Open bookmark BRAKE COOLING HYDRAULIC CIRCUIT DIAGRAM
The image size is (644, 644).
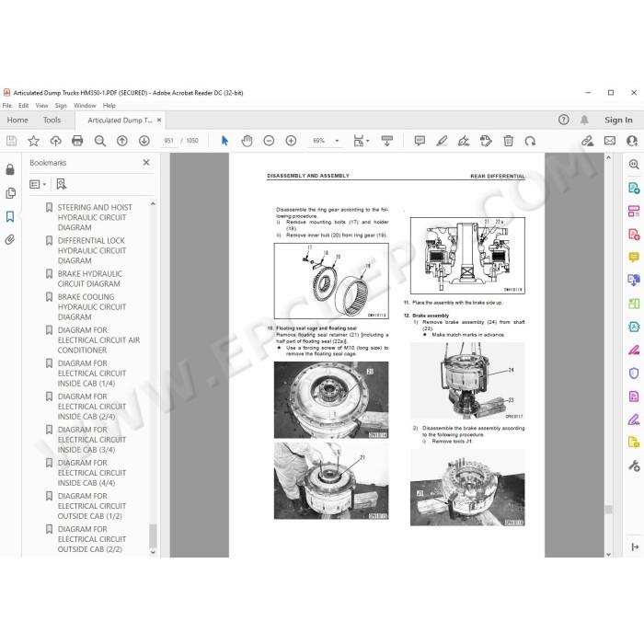[92, 306]
